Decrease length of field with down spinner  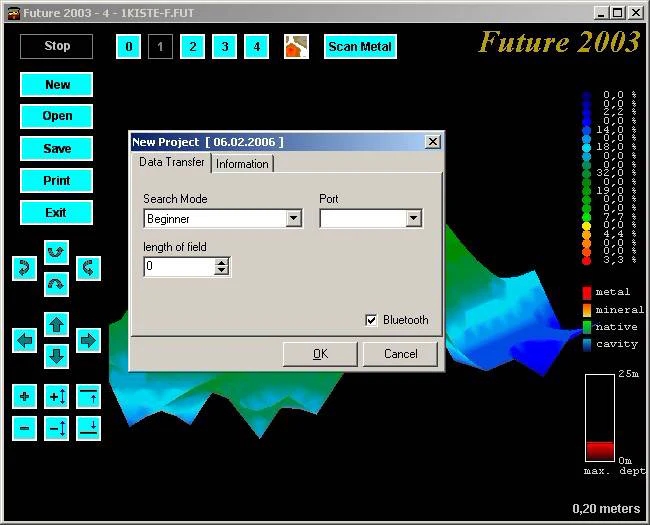point(222,270)
